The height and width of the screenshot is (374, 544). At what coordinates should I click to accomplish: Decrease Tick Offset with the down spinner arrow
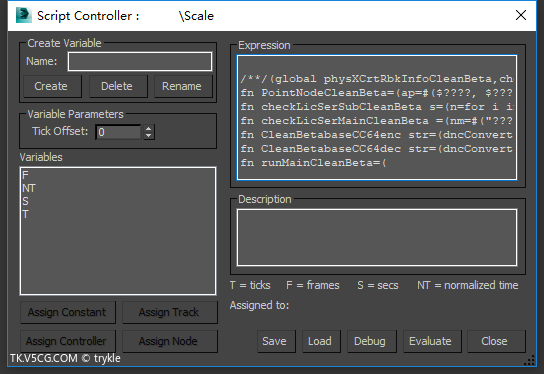point(148,136)
